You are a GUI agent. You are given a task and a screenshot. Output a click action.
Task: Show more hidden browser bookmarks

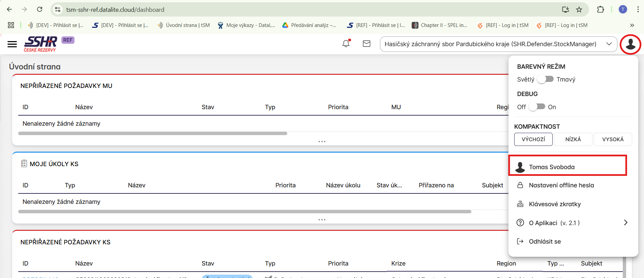[x=632, y=25]
